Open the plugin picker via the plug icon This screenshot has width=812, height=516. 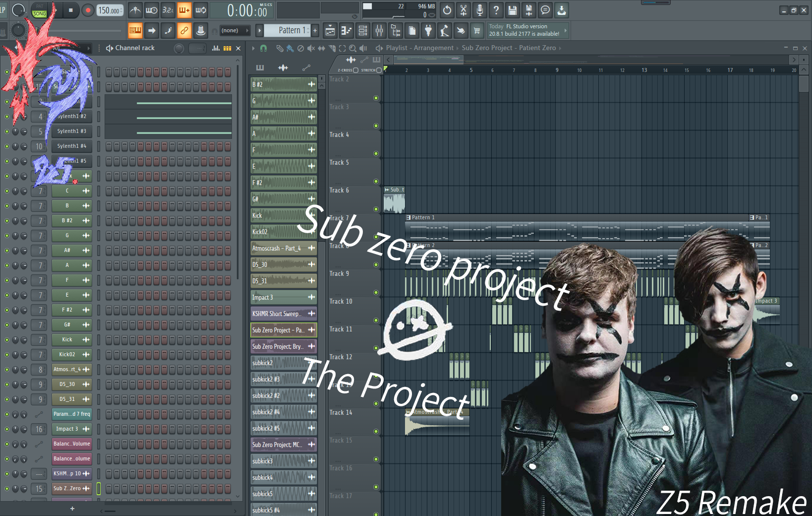(428, 31)
